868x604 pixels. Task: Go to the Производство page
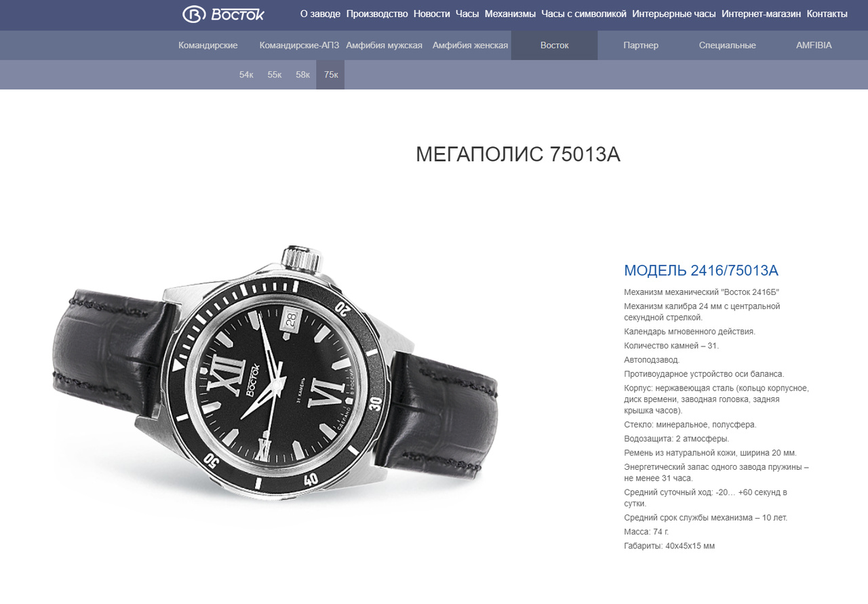tap(377, 14)
